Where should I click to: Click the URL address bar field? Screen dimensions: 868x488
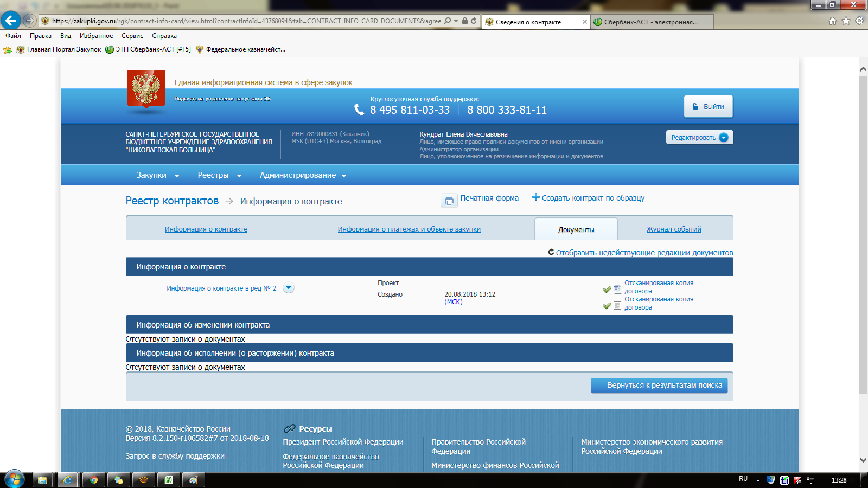(x=246, y=21)
